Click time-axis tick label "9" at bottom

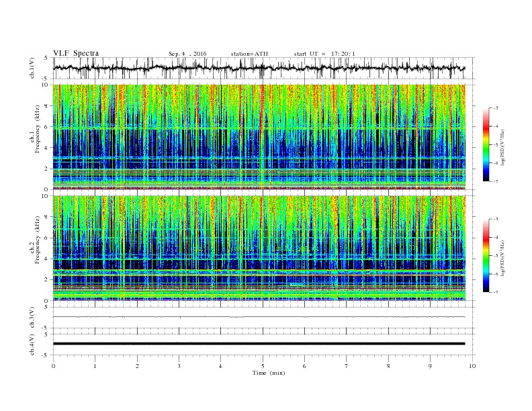pos(430,366)
